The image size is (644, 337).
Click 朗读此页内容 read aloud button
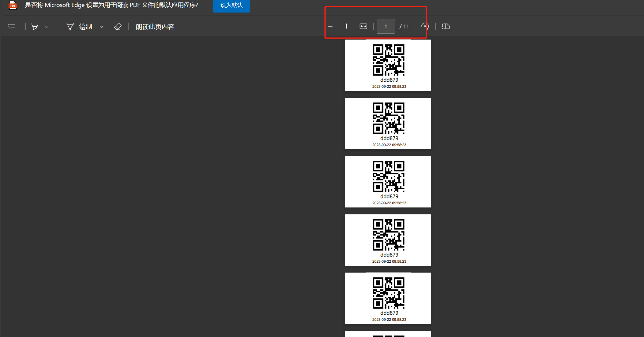tap(155, 27)
